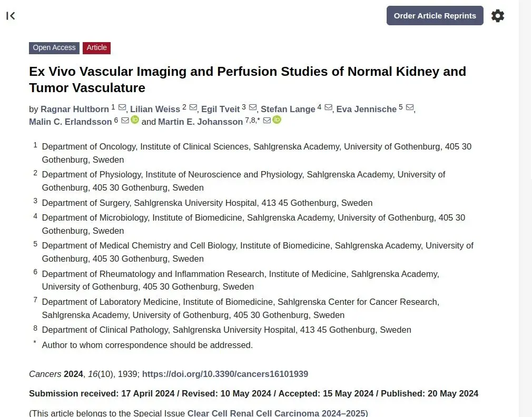Select the Open Access label badge
The width and height of the screenshot is (532, 417).
54,48
